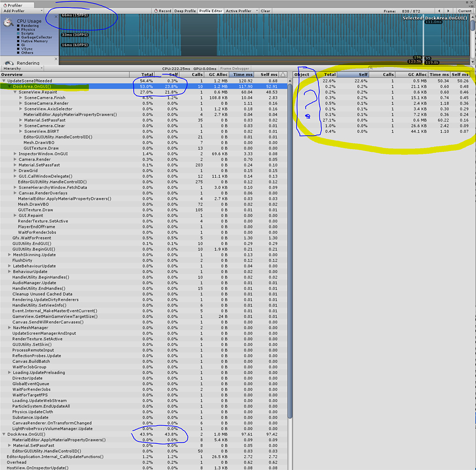Click the warning triangle column header icon
The image size is (476, 470).
(x=283, y=75)
